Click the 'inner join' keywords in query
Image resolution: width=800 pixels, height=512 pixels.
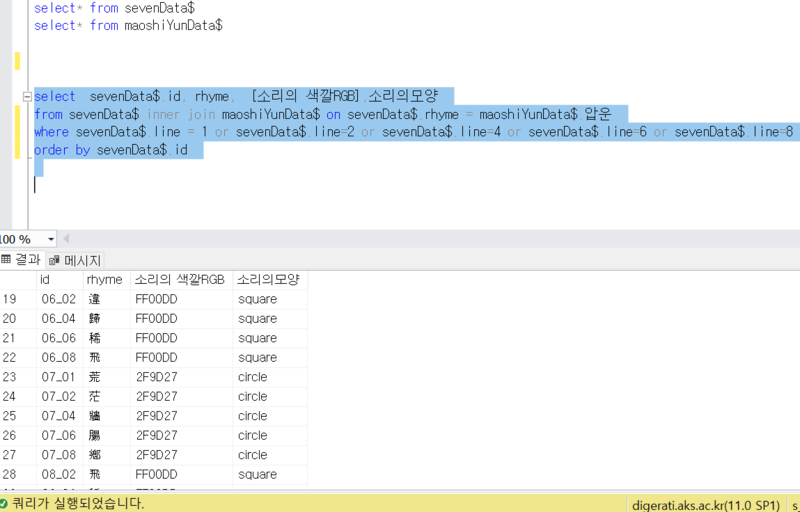coord(181,114)
